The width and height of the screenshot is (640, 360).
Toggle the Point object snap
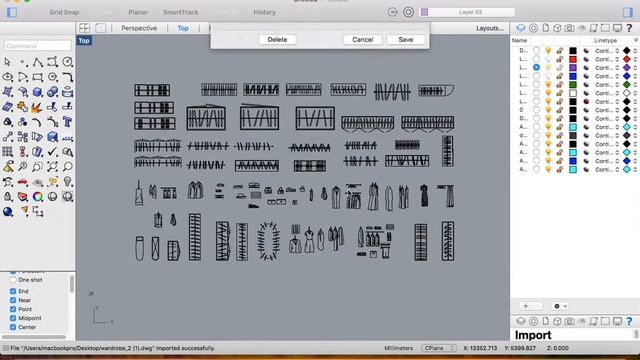(13, 309)
